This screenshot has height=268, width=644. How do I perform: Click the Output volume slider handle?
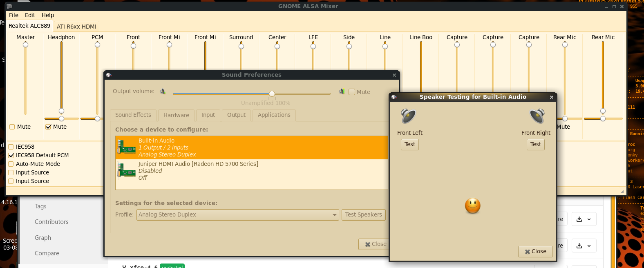pos(272,94)
